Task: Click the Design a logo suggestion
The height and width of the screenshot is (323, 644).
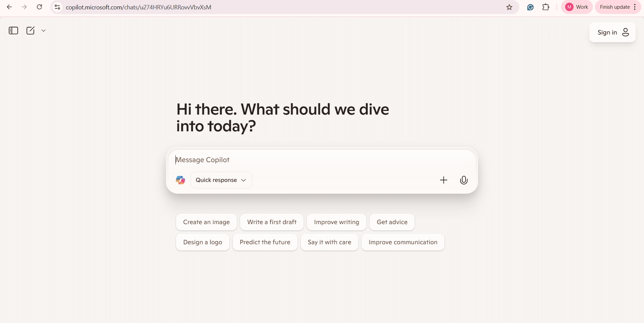Action: click(x=203, y=242)
